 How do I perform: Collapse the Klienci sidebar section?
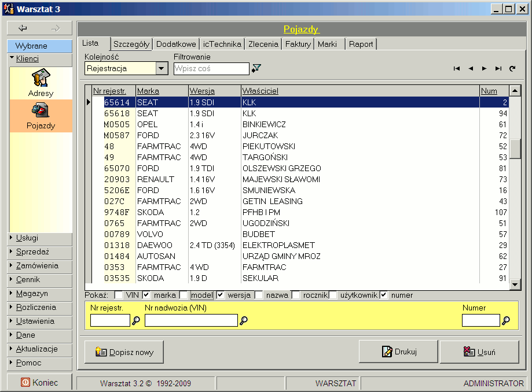click(40, 59)
